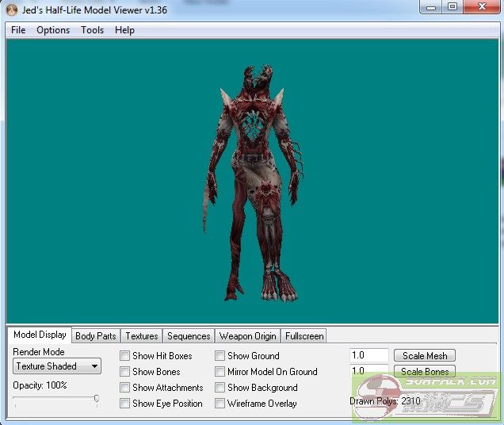Switch to the Body Parts tab
Screen dimensions: 504x425
pos(96,336)
